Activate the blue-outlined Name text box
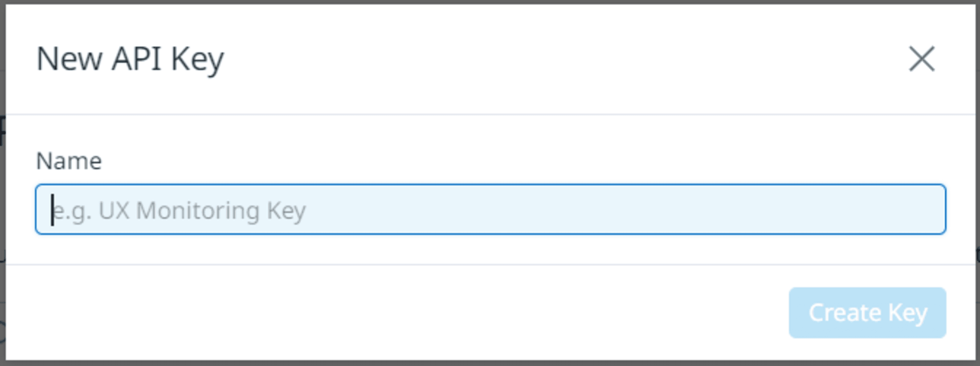This screenshot has width=980, height=366. pos(490,209)
